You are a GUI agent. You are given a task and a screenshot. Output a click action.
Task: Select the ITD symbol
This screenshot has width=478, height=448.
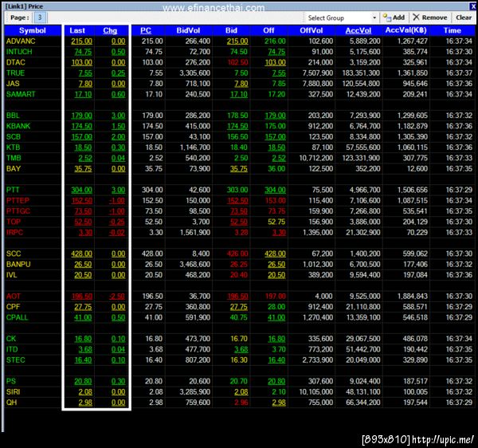tap(12, 349)
